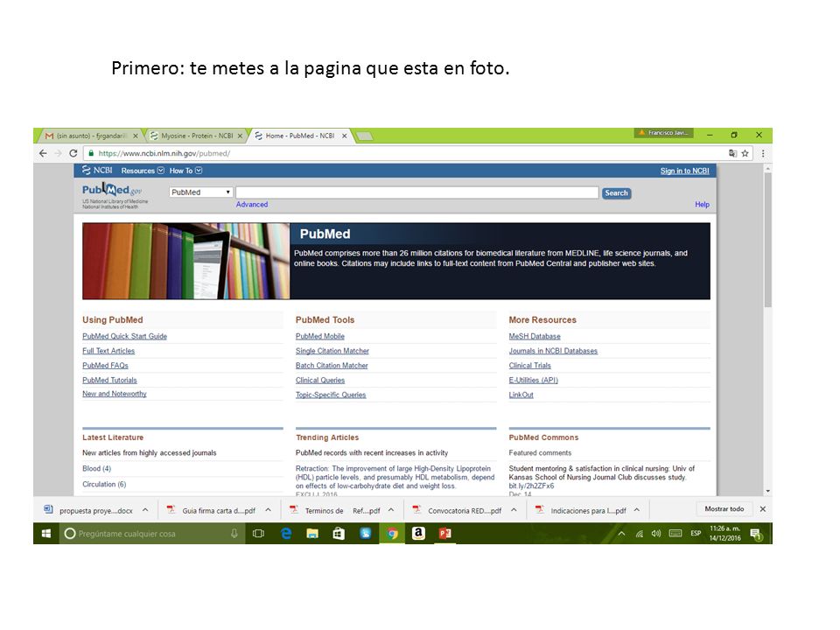
Task: Close the Home - PubMed tab
Action: point(345,136)
